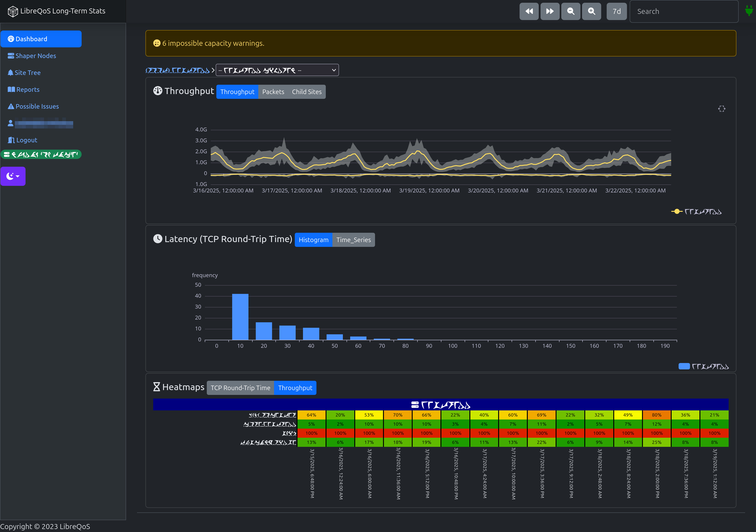
Task: Click the LibreQoS logo icon
Action: click(x=13, y=12)
